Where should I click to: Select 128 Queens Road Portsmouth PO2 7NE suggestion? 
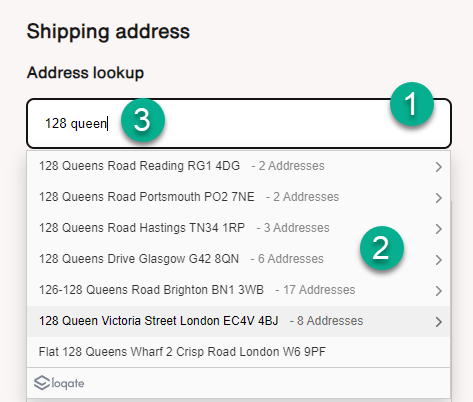point(238,197)
